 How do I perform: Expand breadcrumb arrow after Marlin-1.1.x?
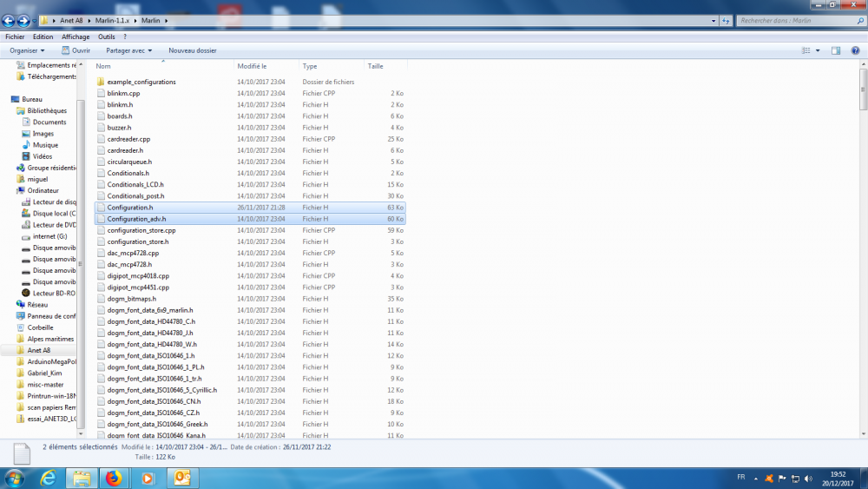pyautogui.click(x=135, y=21)
